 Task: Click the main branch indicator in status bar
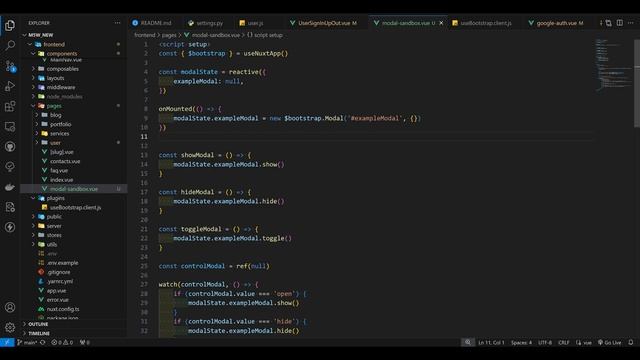point(27,342)
